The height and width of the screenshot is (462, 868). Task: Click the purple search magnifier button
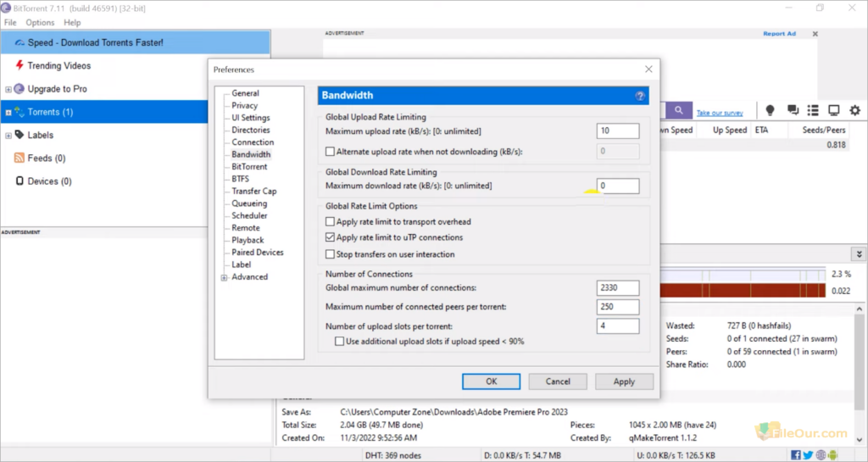679,110
